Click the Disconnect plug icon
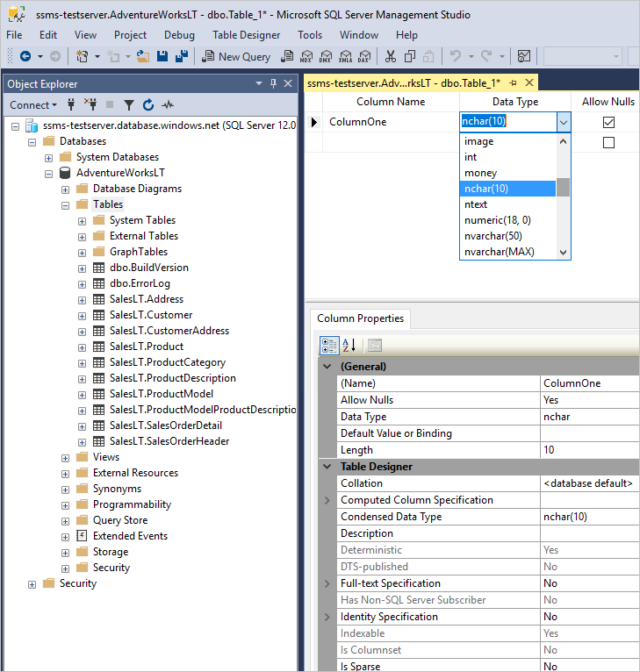This screenshot has width=640, height=672. click(x=90, y=104)
